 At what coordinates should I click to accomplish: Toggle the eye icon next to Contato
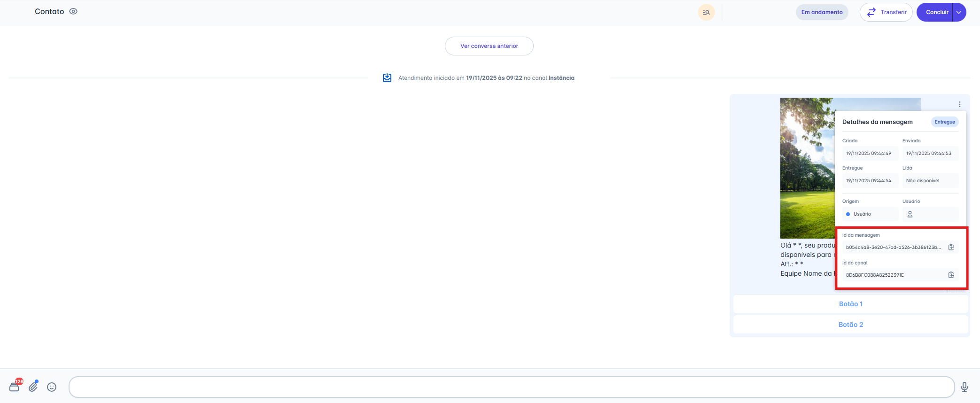coord(73,12)
